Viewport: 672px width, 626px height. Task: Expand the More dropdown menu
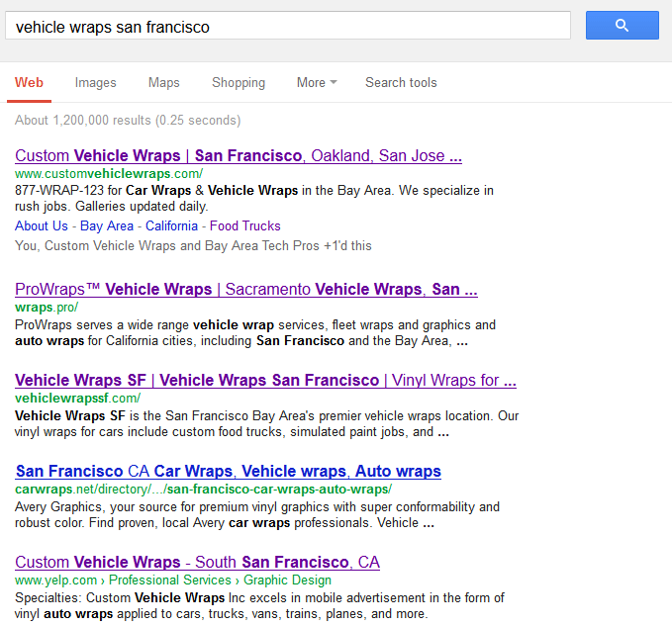pyautogui.click(x=317, y=82)
